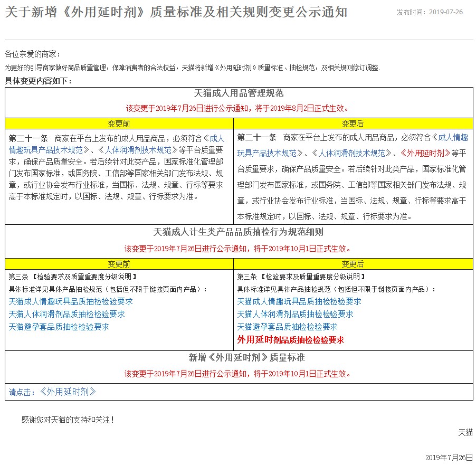476x466 pixels.
Task: Click second yellow 变更后 header cell above 第三条
Action: point(353,264)
